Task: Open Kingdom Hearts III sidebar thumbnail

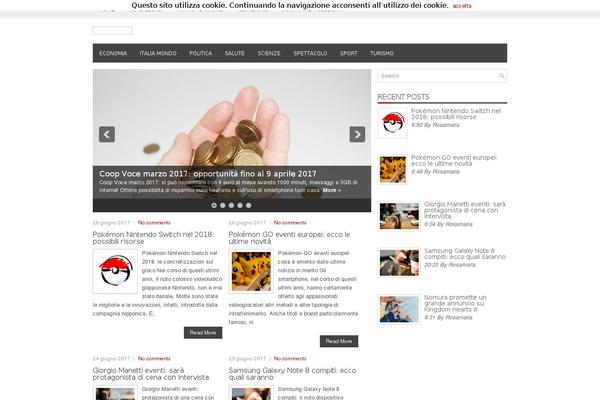Action: [x=399, y=309]
